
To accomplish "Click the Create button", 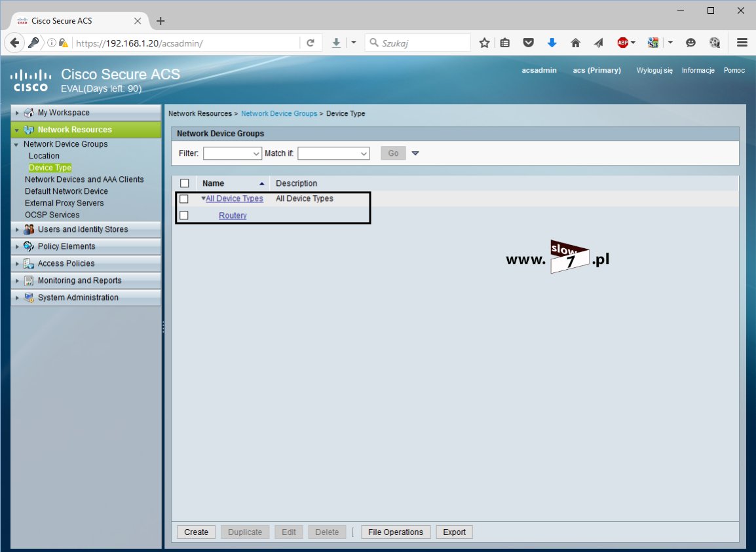I will point(197,532).
